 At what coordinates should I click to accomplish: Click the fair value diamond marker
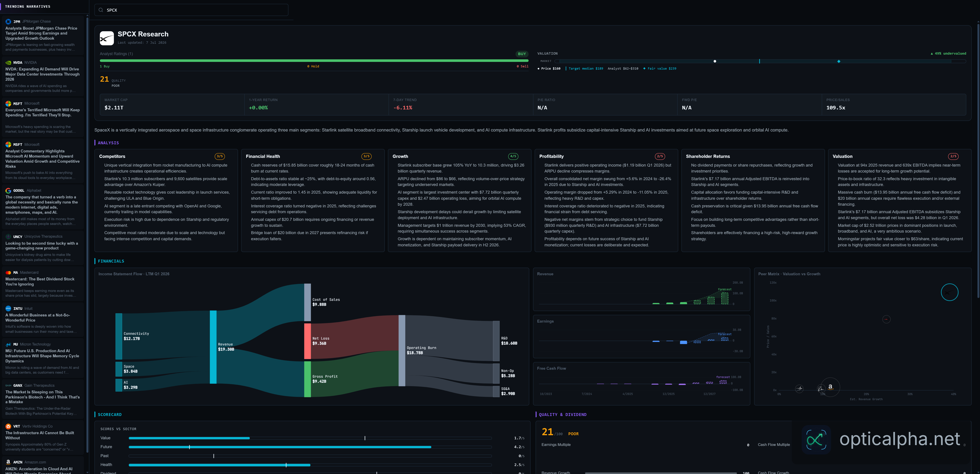[838, 61]
